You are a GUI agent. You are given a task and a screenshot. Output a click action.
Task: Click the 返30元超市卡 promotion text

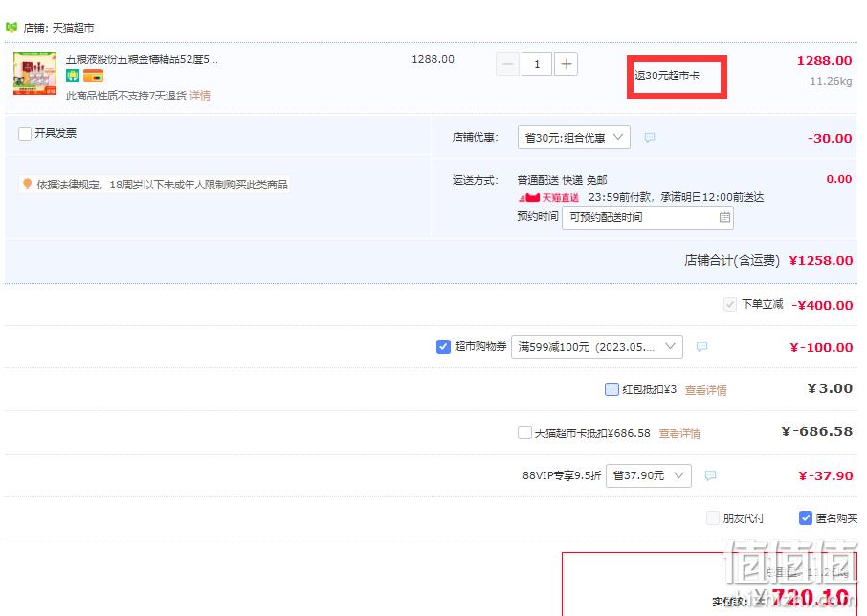coord(667,76)
